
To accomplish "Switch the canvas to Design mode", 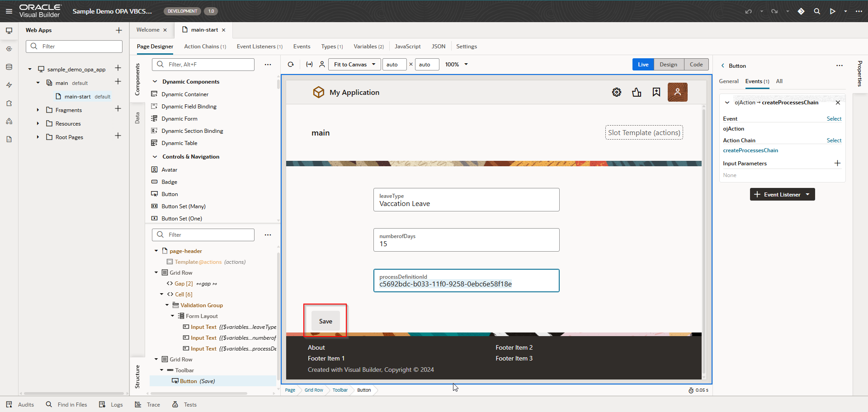I will tap(669, 64).
